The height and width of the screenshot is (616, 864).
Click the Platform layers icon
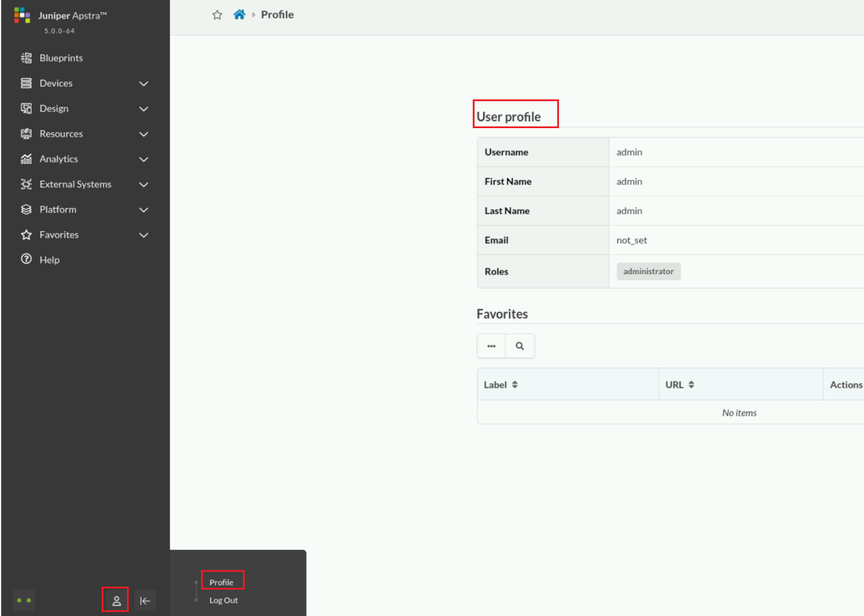(x=26, y=209)
